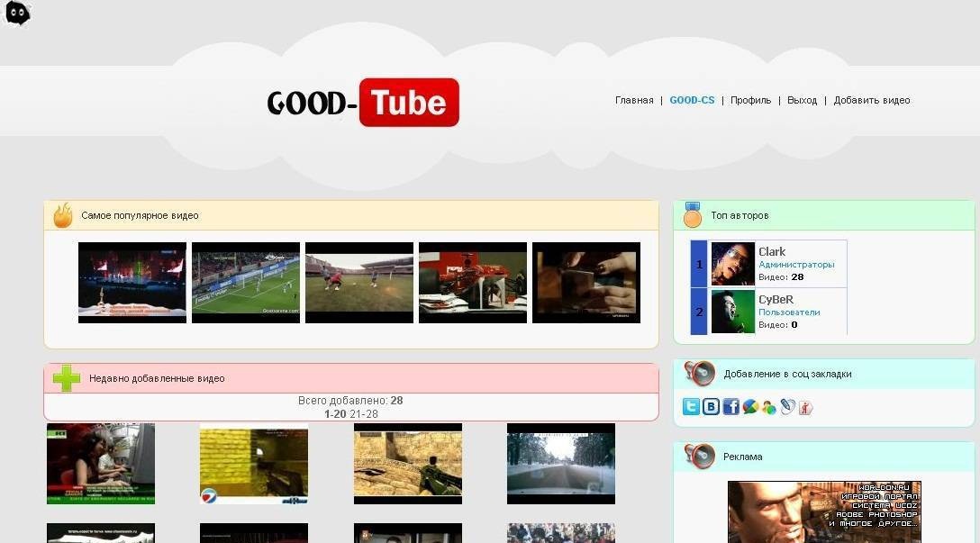Open the popular football match broadcast thumbnail
980x543 pixels.
(246, 283)
